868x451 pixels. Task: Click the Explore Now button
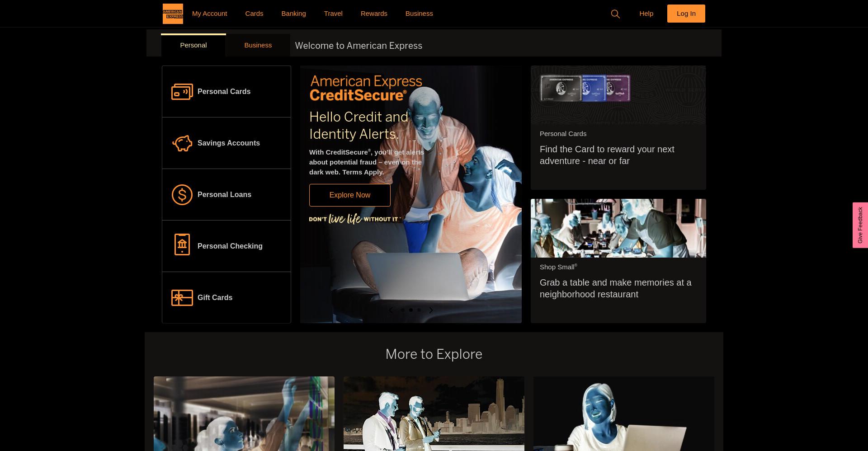coord(349,195)
